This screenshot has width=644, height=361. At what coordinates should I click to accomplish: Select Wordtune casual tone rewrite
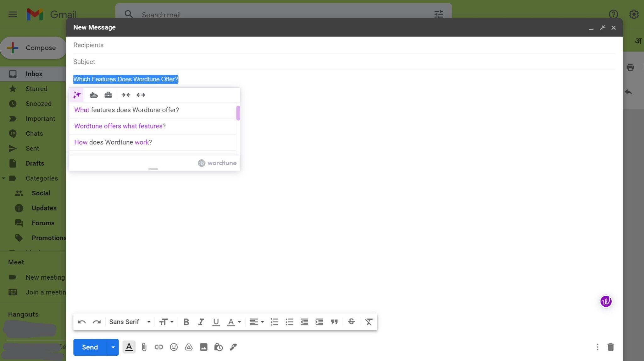94,95
